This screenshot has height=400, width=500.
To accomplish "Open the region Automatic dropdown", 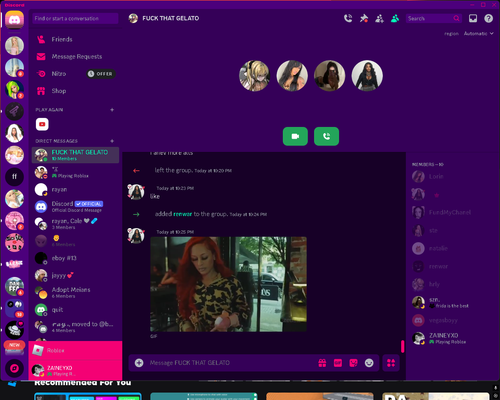I will 478,33.
